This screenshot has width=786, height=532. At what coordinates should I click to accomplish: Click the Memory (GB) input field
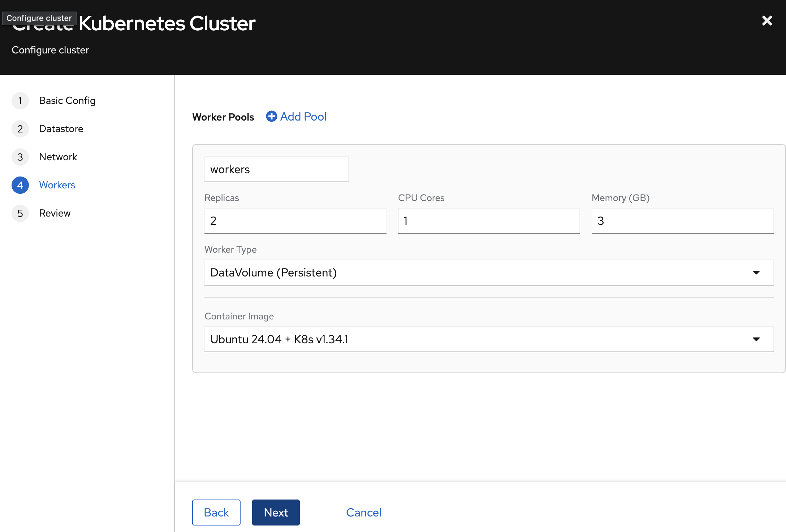682,221
